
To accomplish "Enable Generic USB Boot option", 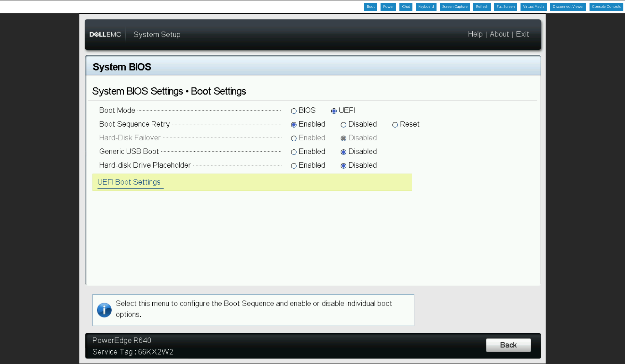I will (294, 152).
